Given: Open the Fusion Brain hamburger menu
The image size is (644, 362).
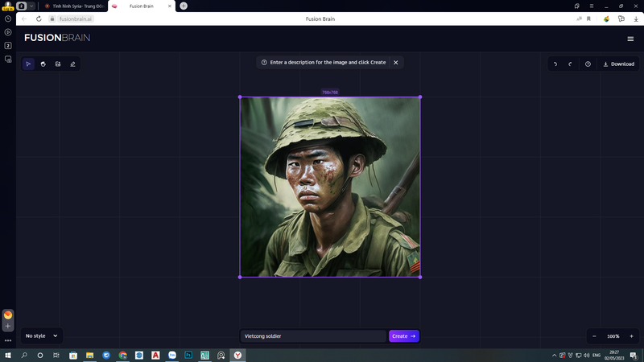Looking at the screenshot, I should [x=630, y=39].
